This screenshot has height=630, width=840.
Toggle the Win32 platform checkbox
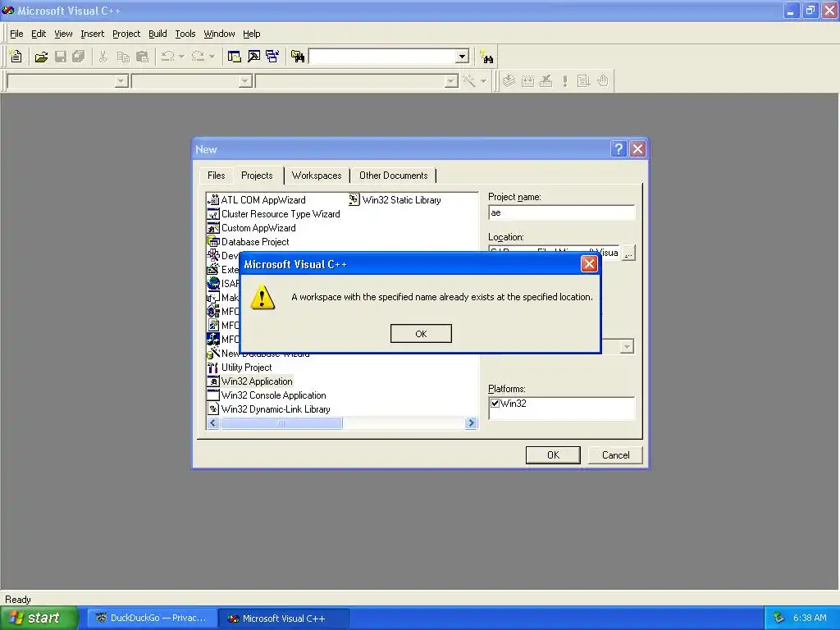tap(495, 404)
